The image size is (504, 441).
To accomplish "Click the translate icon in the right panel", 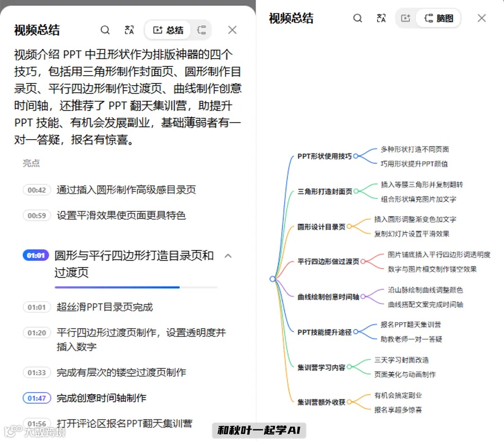I will (x=381, y=18).
